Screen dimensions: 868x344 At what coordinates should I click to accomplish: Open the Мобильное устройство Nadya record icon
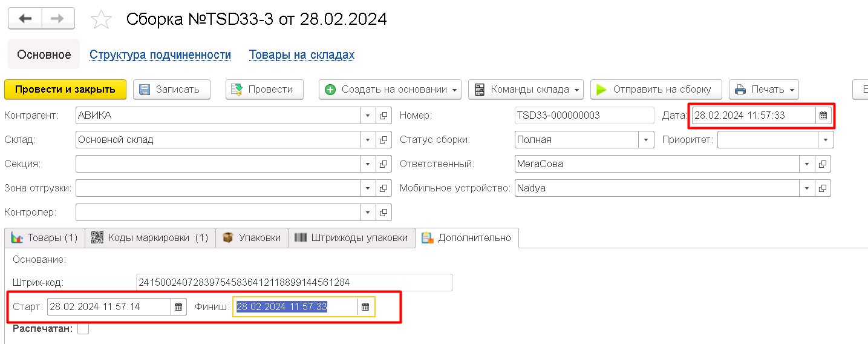pyautogui.click(x=823, y=188)
